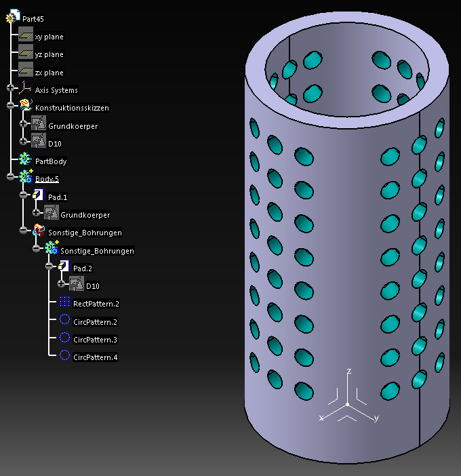461x476 pixels.
Task: Collapse the Body.5 node
Action: click(x=10, y=177)
